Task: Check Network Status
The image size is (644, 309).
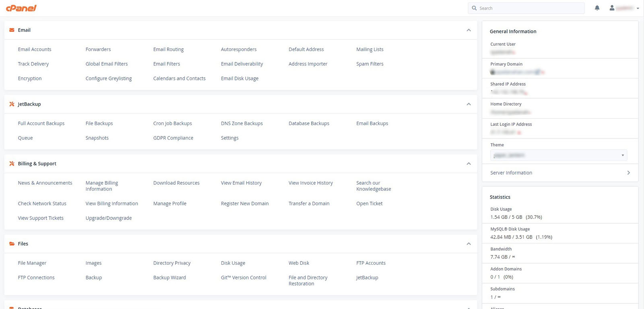Action: point(42,204)
